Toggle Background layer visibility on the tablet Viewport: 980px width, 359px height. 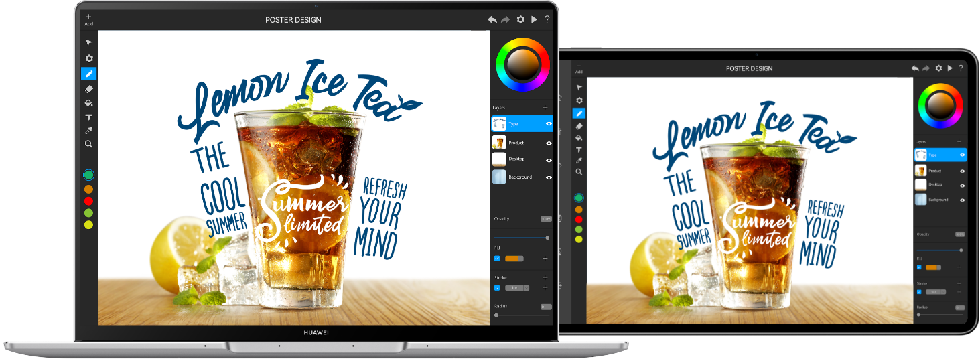coord(962,200)
